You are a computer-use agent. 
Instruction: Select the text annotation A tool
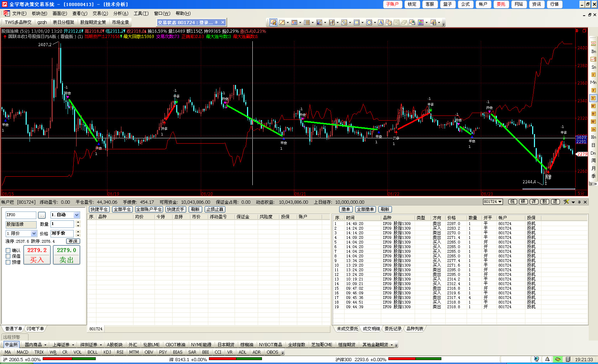pyautogui.click(x=381, y=22)
